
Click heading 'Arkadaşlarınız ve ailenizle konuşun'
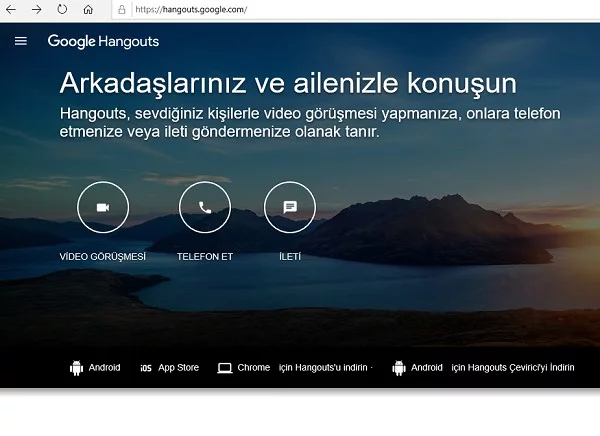(288, 83)
